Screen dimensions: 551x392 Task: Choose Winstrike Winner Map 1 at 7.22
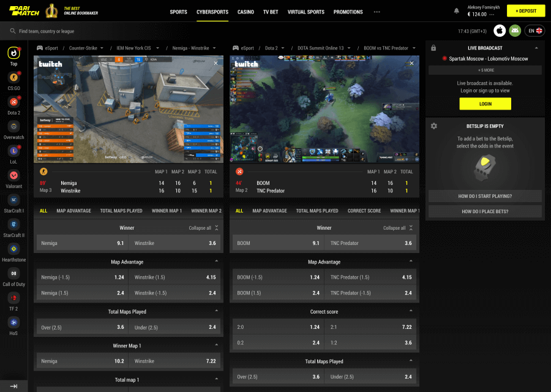click(x=175, y=361)
